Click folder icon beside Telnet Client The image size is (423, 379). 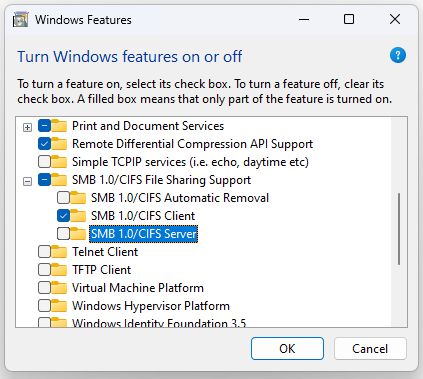click(x=59, y=252)
